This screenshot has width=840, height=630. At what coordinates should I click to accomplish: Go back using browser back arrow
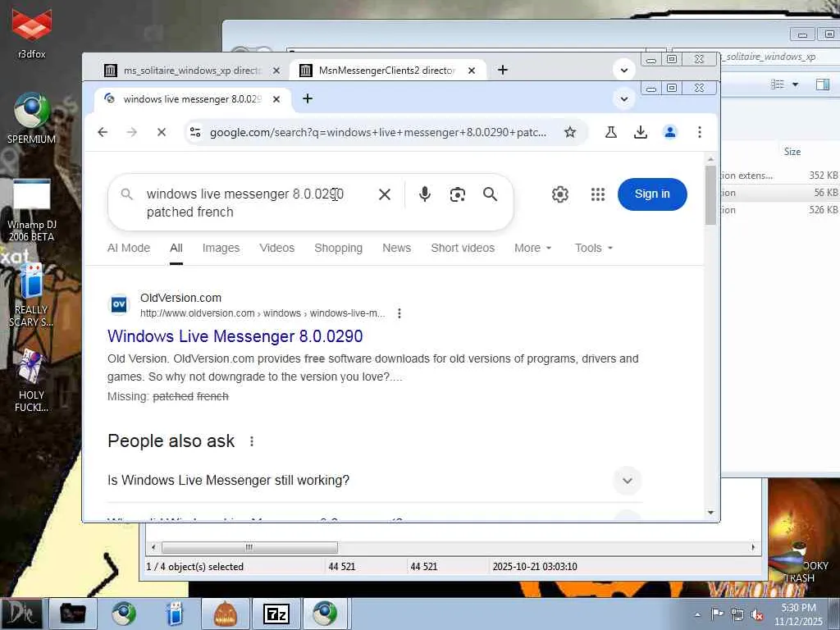click(x=103, y=132)
